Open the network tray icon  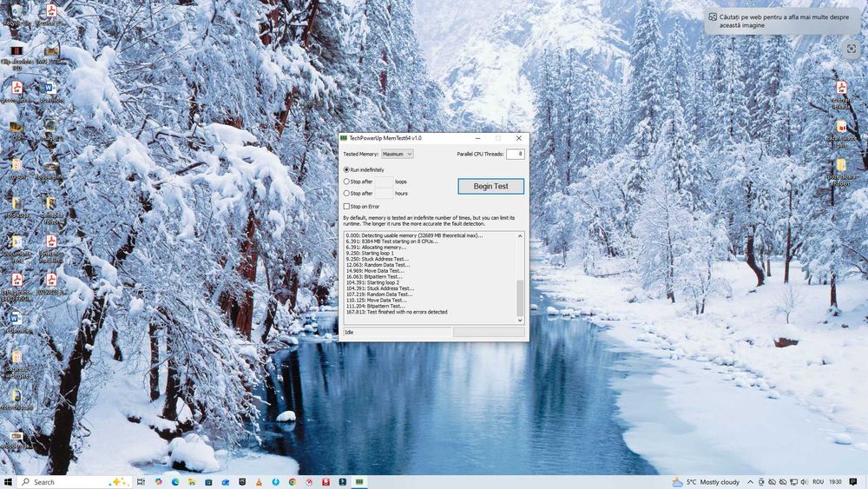(793, 482)
